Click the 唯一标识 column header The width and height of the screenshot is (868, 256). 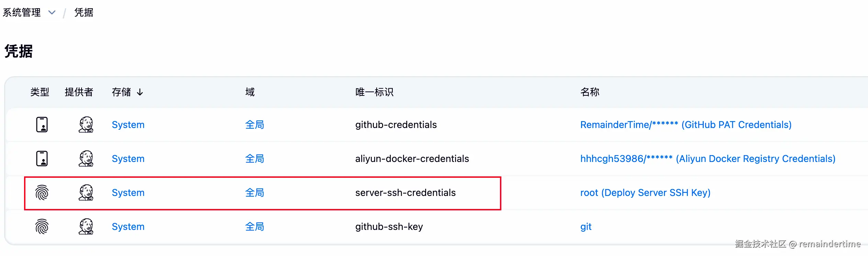click(374, 92)
